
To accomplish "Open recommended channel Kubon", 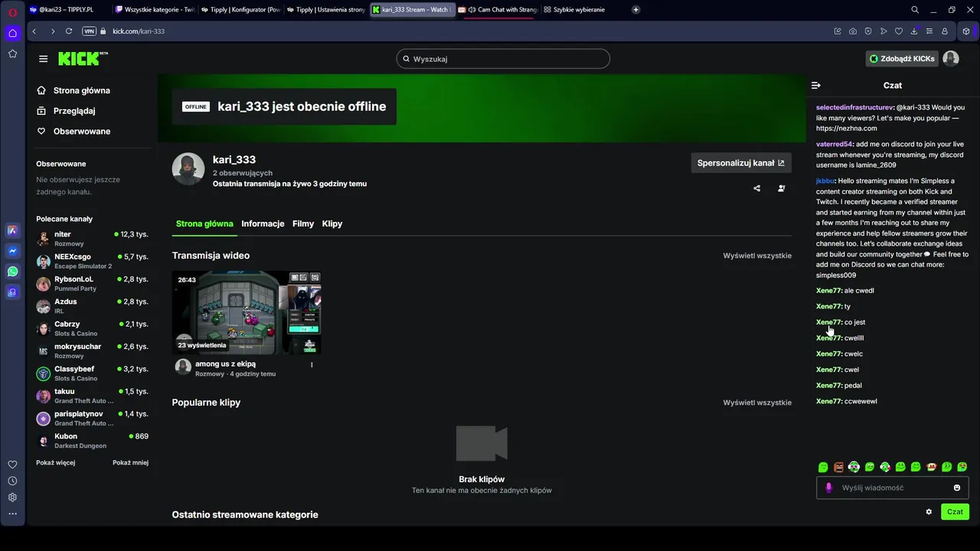I will pos(92,441).
